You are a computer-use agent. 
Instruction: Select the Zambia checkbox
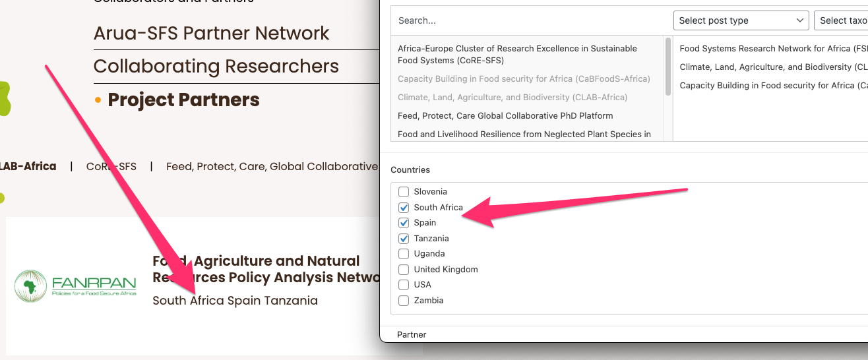(x=404, y=301)
